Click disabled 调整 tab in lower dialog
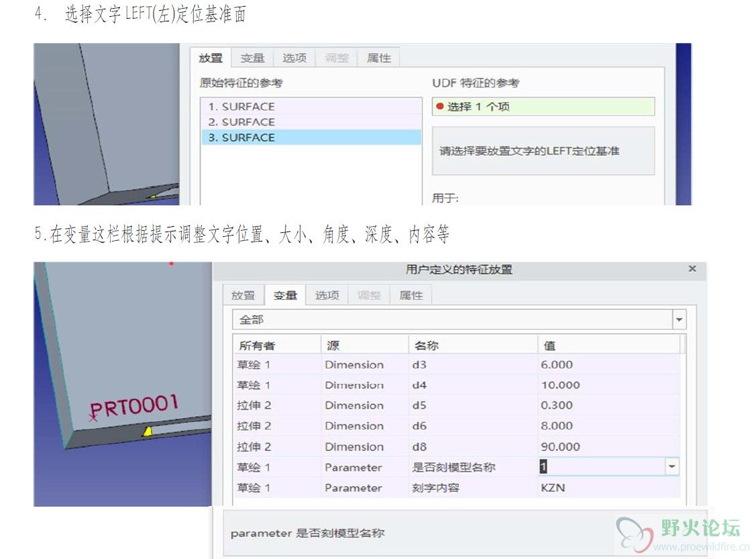This screenshot has height=559, width=756. [x=369, y=295]
